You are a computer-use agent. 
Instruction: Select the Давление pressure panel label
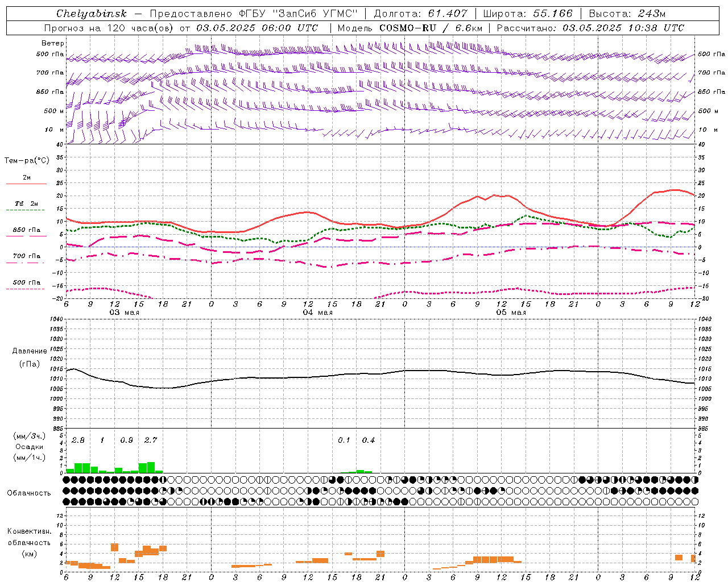(29, 351)
